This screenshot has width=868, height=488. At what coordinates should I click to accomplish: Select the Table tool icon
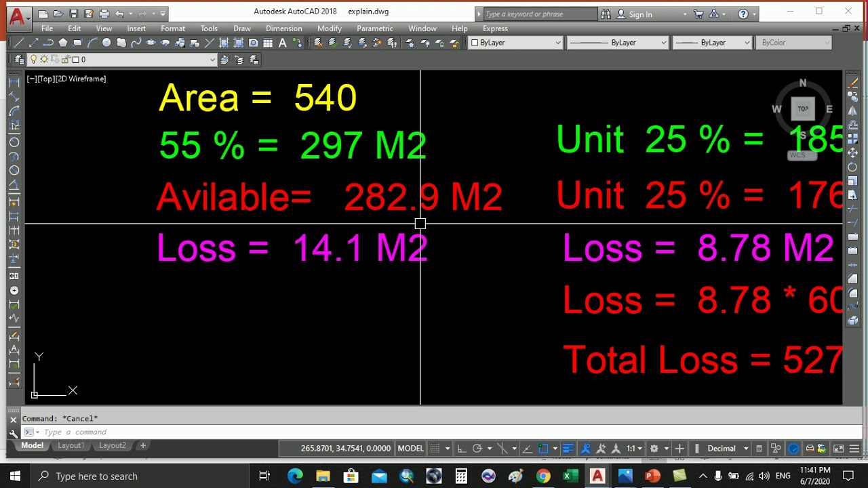click(268, 43)
